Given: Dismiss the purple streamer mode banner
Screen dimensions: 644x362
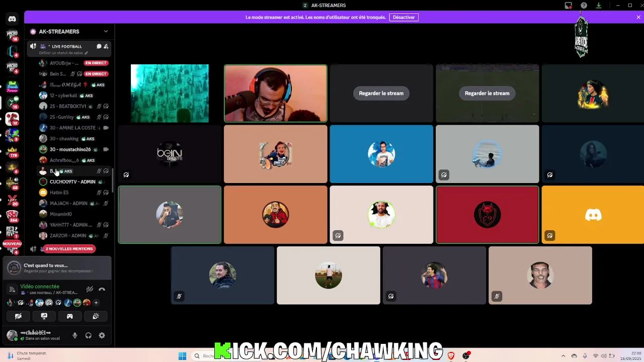Looking at the screenshot, I should [x=638, y=17].
